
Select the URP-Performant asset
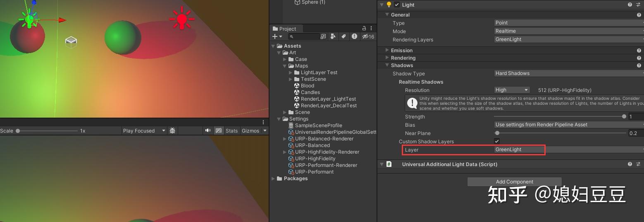pos(311,172)
